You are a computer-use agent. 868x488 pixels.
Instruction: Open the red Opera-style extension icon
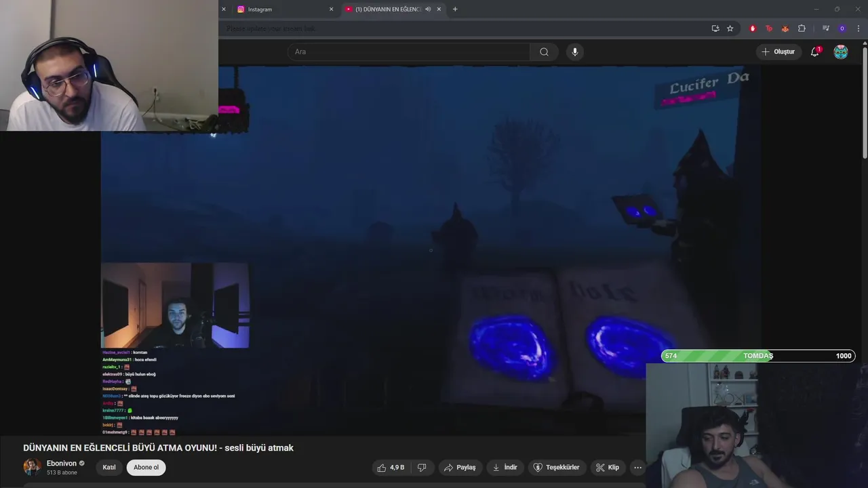753,28
